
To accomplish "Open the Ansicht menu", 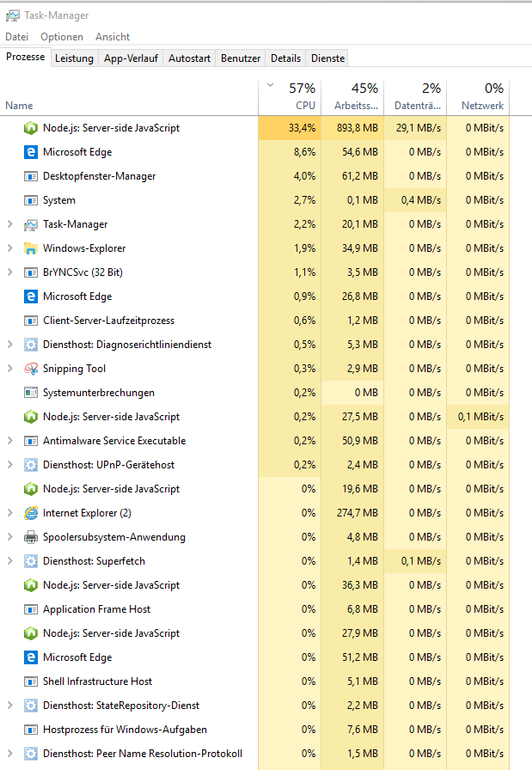I will click(x=113, y=37).
